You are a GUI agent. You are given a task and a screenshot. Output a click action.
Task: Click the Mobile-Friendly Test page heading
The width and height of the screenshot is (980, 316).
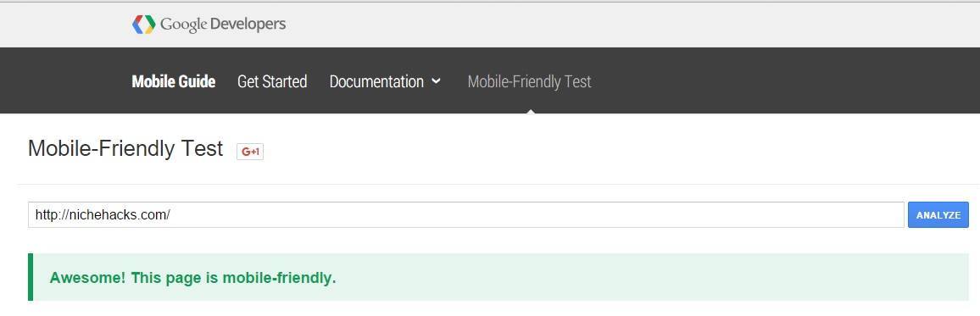coord(125,148)
